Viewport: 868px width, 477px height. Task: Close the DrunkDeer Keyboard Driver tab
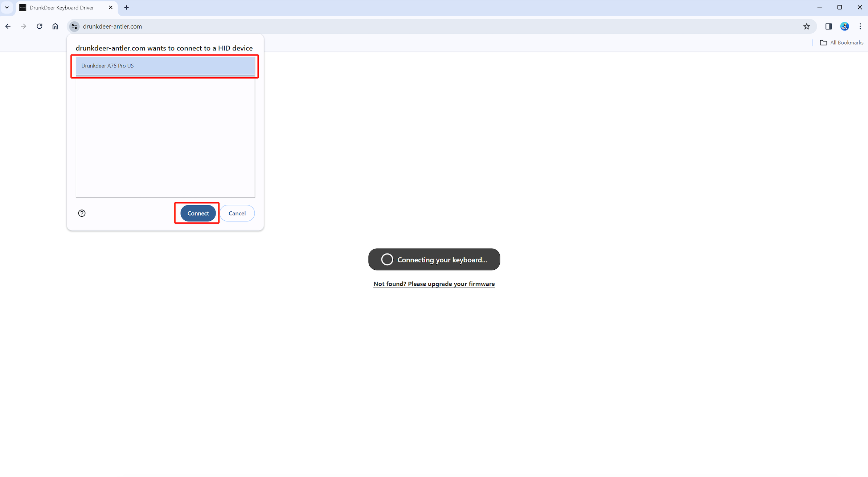coord(111,7)
